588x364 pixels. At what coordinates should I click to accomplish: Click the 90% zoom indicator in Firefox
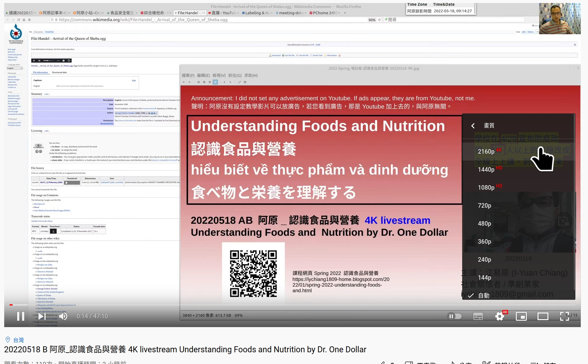click(x=372, y=20)
